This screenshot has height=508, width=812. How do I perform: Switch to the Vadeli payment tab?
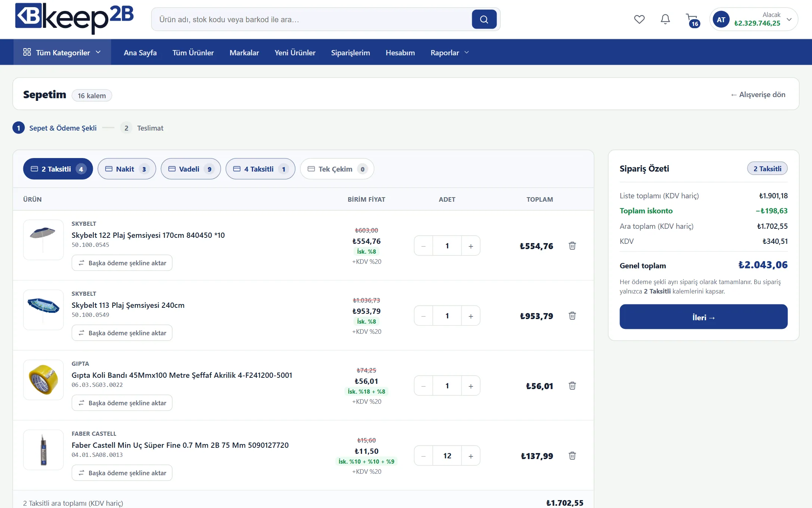tap(191, 169)
